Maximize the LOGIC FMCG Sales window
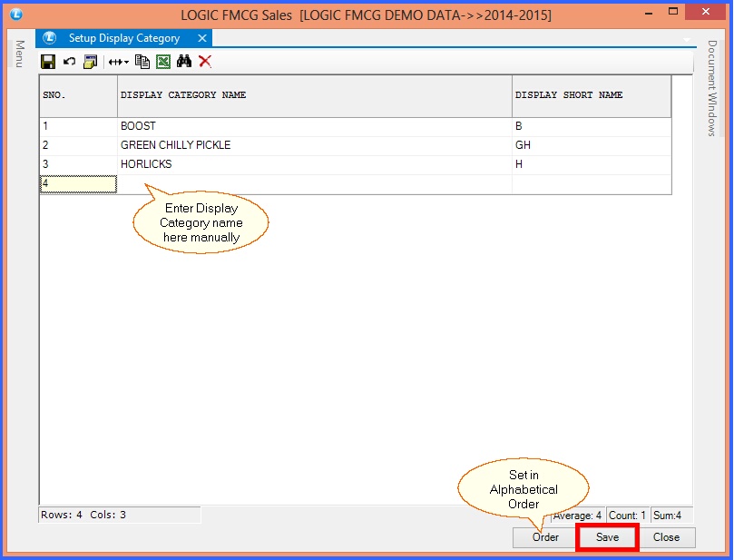734x560 pixels. click(672, 12)
